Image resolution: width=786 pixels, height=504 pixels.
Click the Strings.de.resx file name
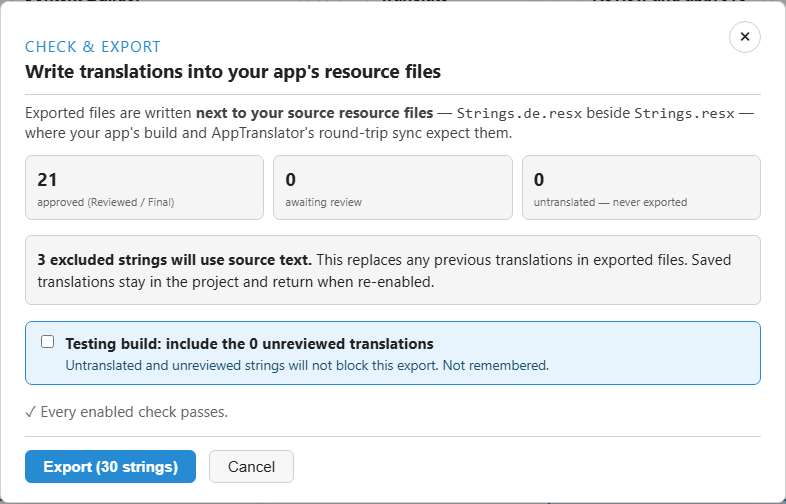point(519,113)
